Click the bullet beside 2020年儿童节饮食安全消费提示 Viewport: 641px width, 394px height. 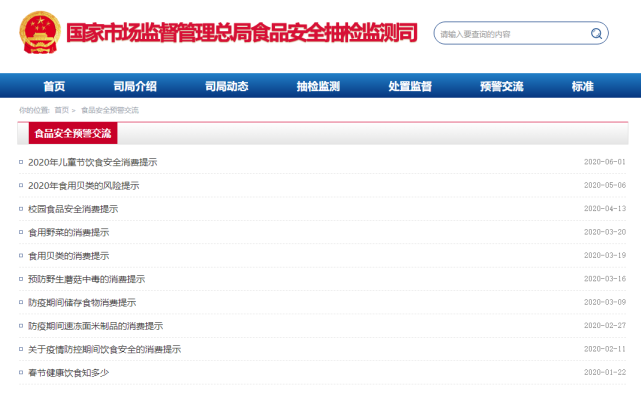click(21, 162)
